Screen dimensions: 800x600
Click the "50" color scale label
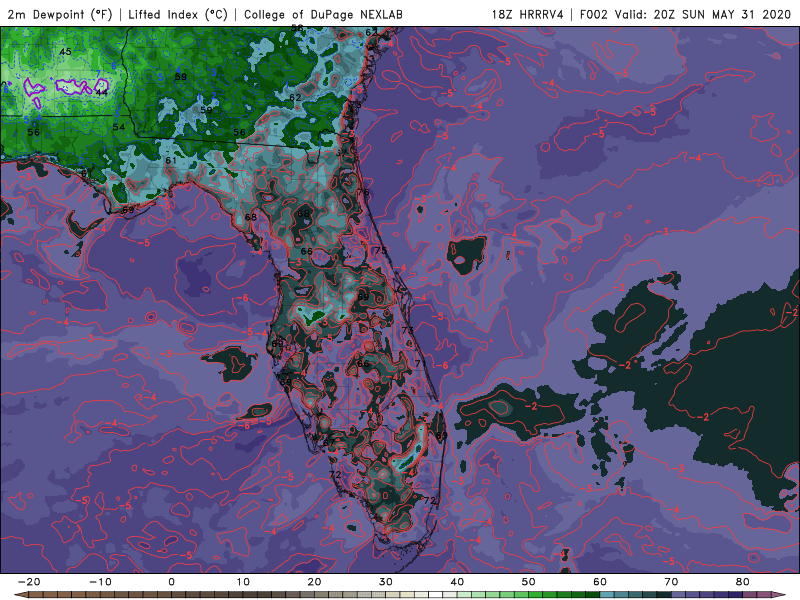[529, 582]
